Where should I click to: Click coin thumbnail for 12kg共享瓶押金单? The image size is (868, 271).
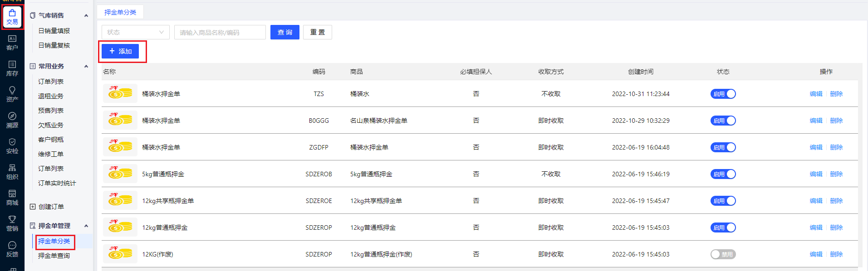(x=120, y=200)
